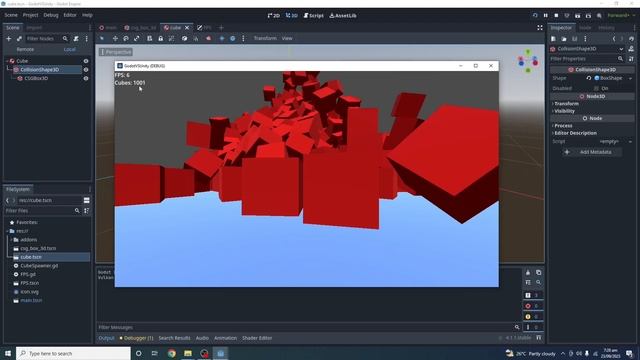
Task: Click the instance child scene chain icon
Action: [19, 38]
